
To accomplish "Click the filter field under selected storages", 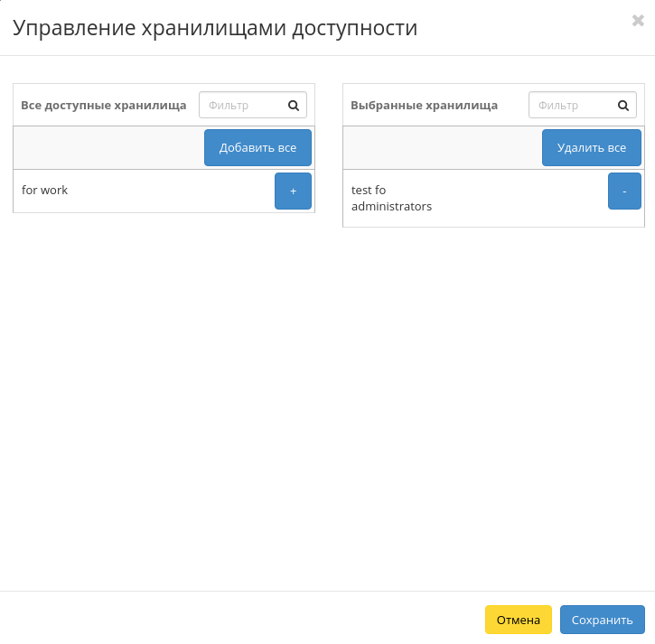I will tap(572, 106).
